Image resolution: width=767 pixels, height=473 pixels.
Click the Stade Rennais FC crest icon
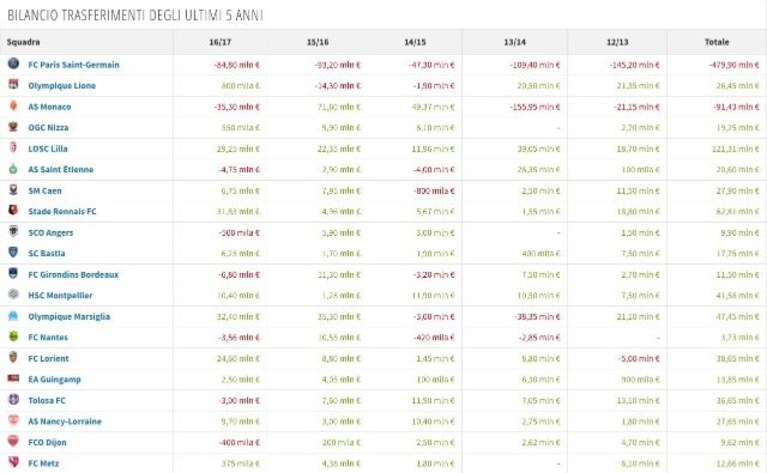tap(13, 210)
